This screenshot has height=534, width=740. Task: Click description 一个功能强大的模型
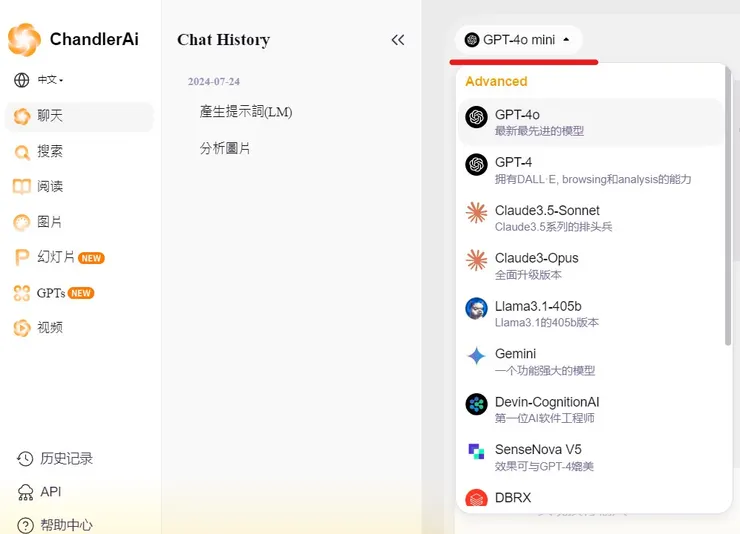point(545,371)
